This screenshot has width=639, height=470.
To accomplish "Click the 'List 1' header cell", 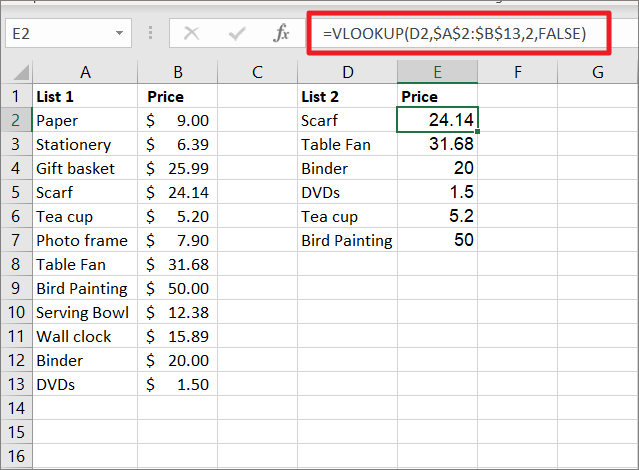I will point(85,96).
